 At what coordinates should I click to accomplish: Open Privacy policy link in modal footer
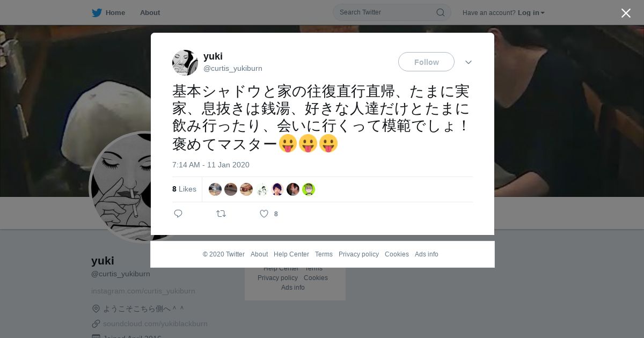[358, 254]
